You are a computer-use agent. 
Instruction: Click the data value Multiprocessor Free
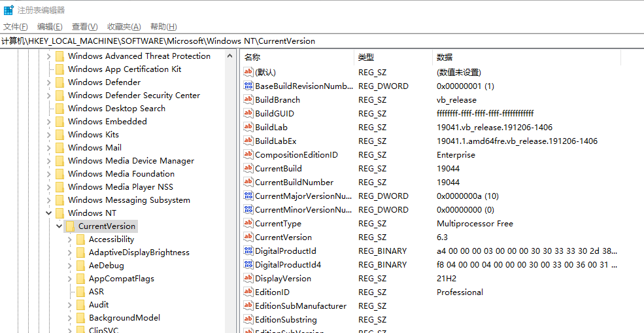pyautogui.click(x=475, y=223)
